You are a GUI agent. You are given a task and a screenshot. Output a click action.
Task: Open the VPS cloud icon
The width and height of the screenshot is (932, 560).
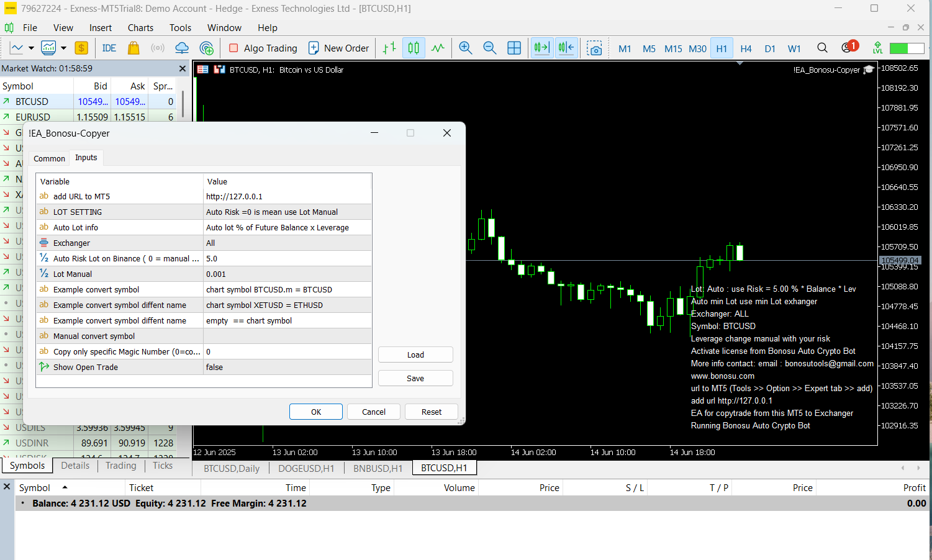pyautogui.click(x=182, y=48)
